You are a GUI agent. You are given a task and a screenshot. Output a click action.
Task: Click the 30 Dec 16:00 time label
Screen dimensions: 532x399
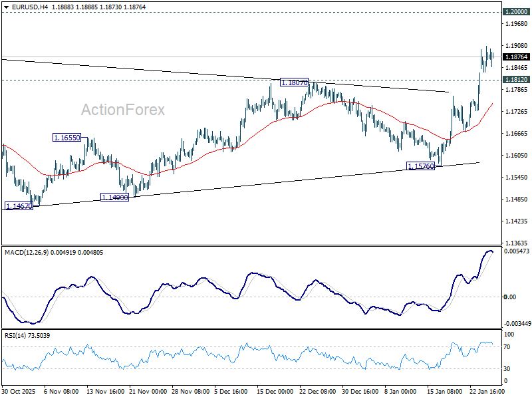point(360,391)
